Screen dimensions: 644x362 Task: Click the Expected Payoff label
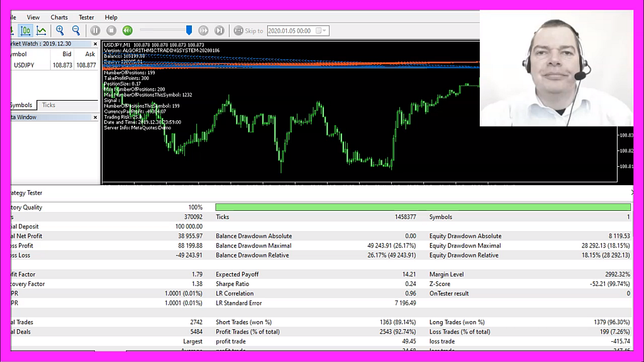[237, 274]
